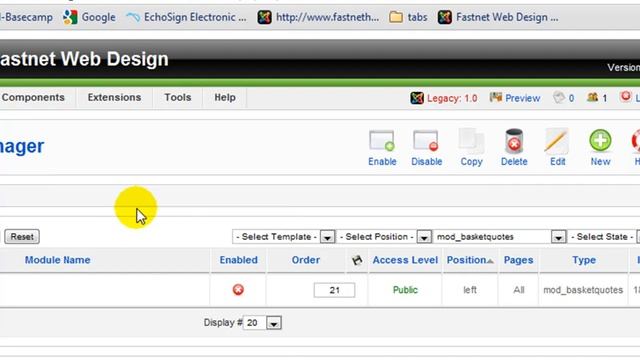The width and height of the screenshot is (640, 360).
Task: Click the Public access level link
Action: click(x=405, y=290)
